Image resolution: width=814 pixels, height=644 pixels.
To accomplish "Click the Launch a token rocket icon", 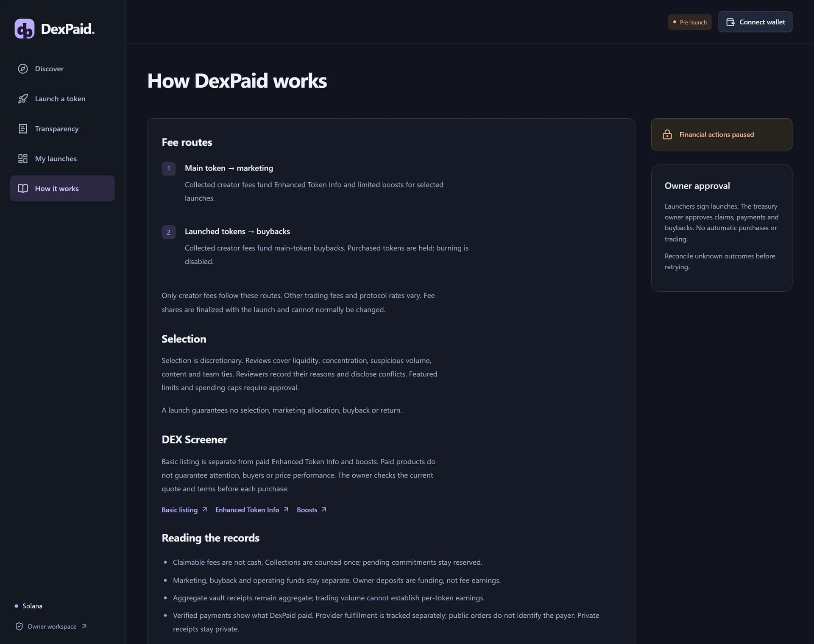I will click(x=23, y=99).
